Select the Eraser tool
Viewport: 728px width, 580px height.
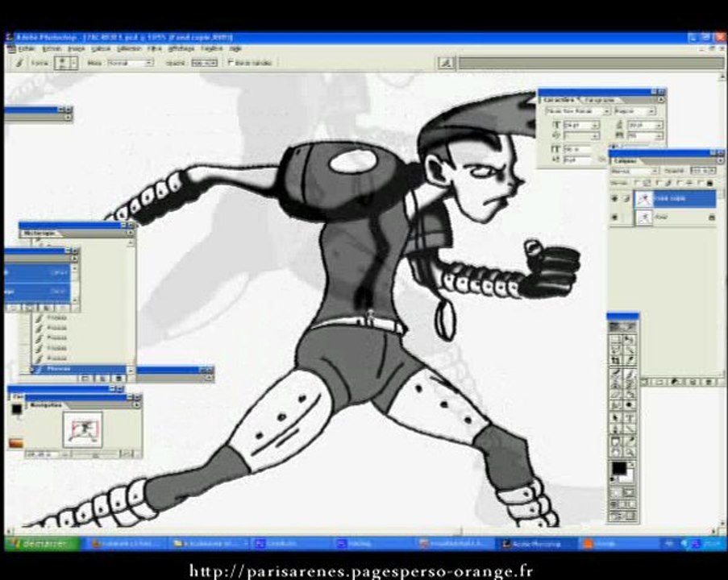[x=616, y=395]
